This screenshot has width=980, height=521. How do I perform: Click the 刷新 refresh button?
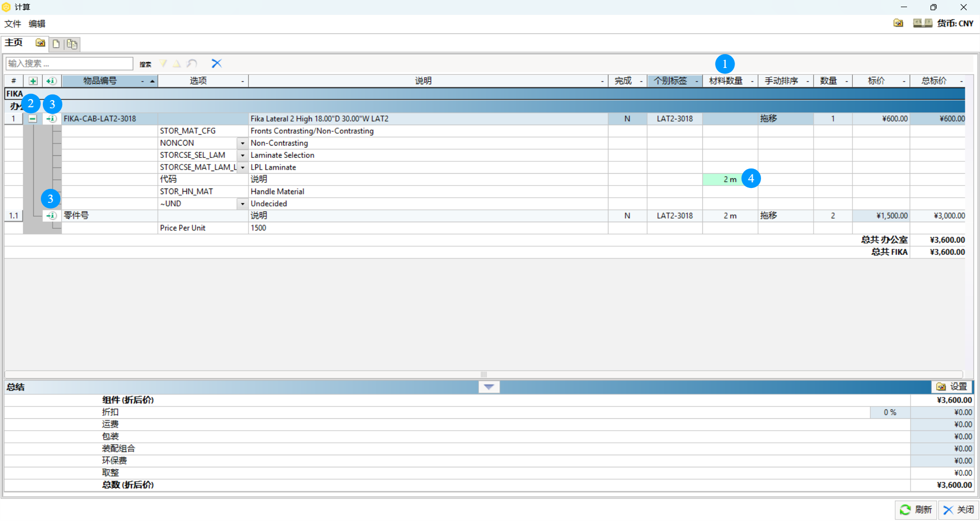point(916,510)
